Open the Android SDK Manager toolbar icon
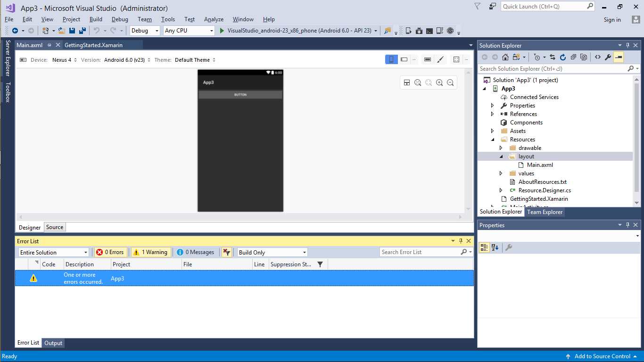The height and width of the screenshot is (362, 644). 419,30
